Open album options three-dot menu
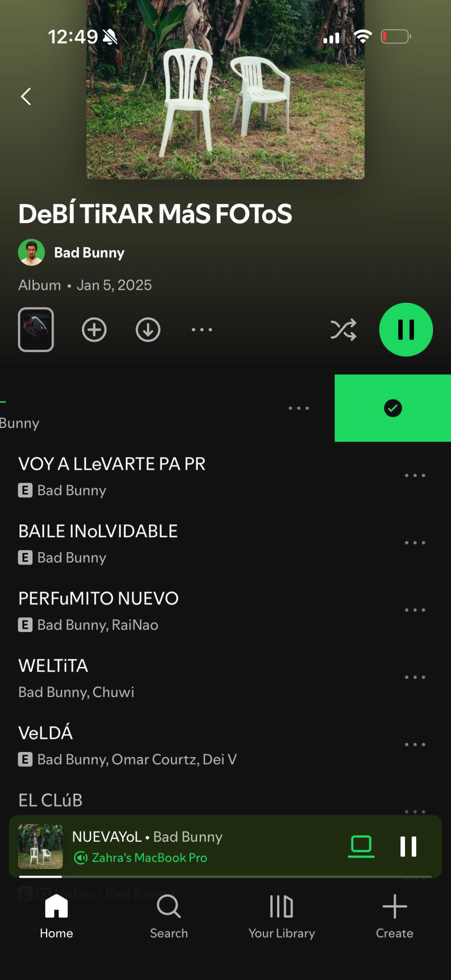This screenshot has height=980, width=451. pos(202,330)
